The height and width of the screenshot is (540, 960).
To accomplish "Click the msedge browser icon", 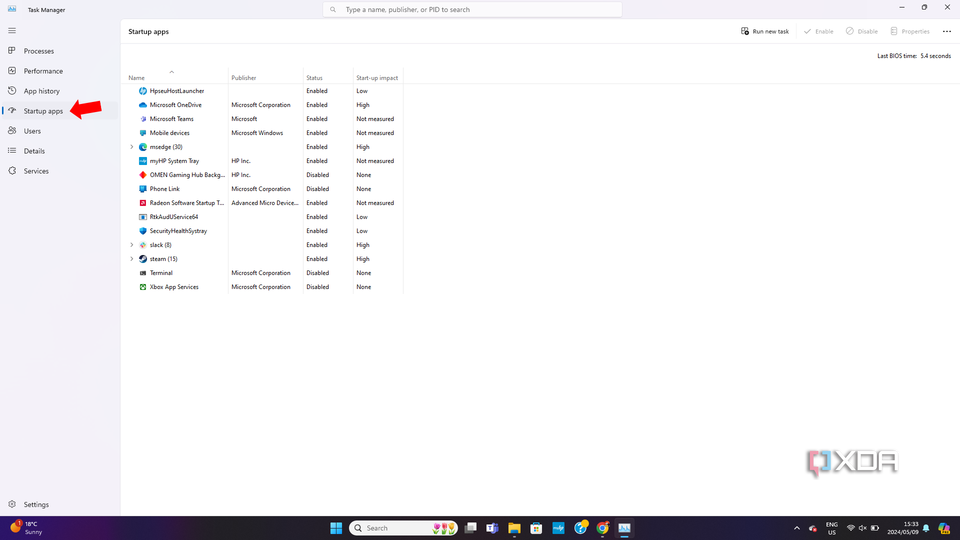I will 143,147.
